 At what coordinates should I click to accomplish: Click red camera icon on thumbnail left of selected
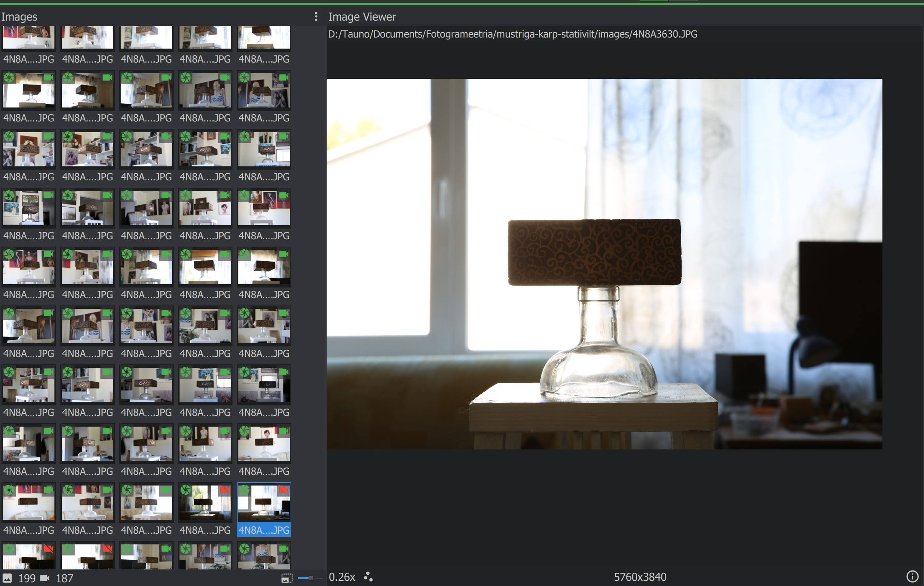coord(225,490)
